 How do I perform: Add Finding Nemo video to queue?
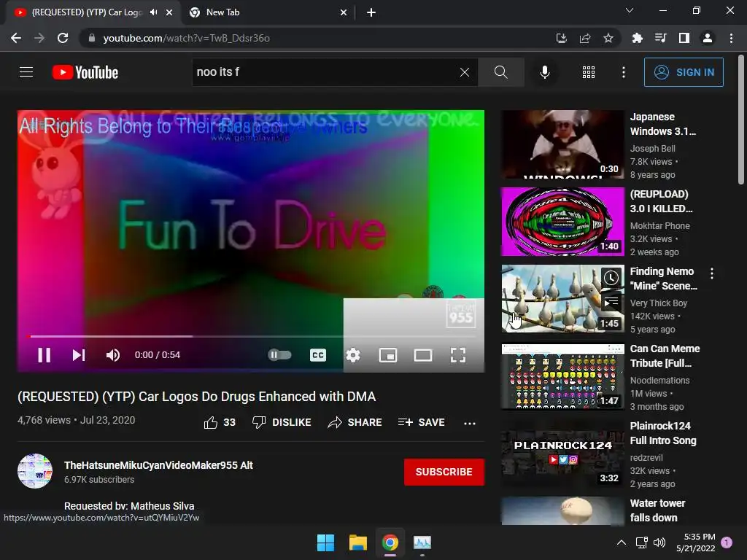click(611, 301)
